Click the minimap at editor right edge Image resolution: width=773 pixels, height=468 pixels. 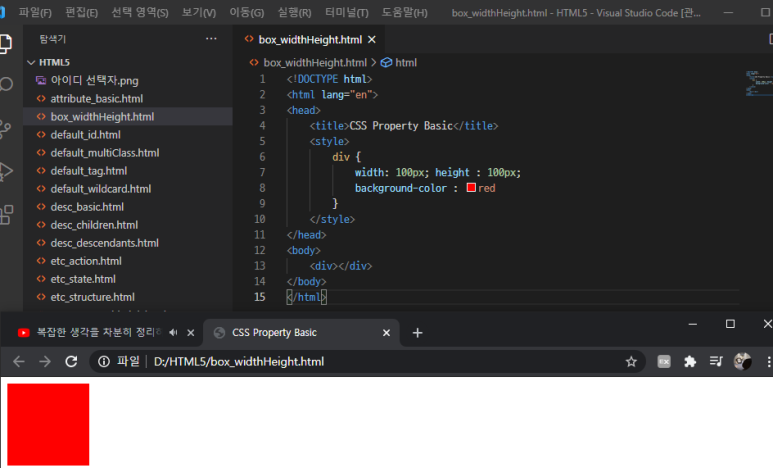[x=759, y=83]
